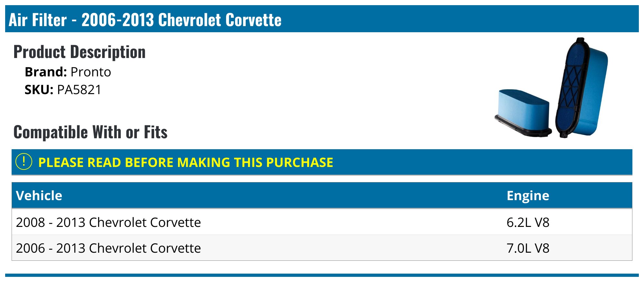Click the Compatible With or Fits heading
This screenshot has width=644, height=282.
click(90, 132)
